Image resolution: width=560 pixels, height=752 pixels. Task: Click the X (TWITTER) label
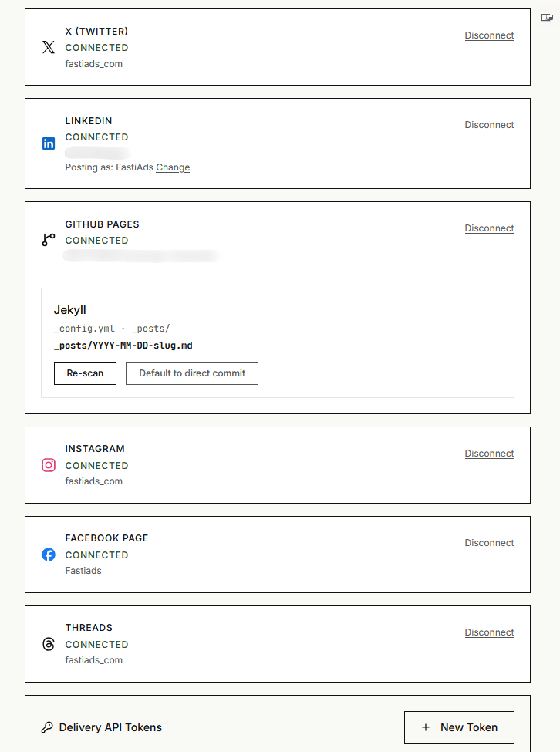coord(97,31)
